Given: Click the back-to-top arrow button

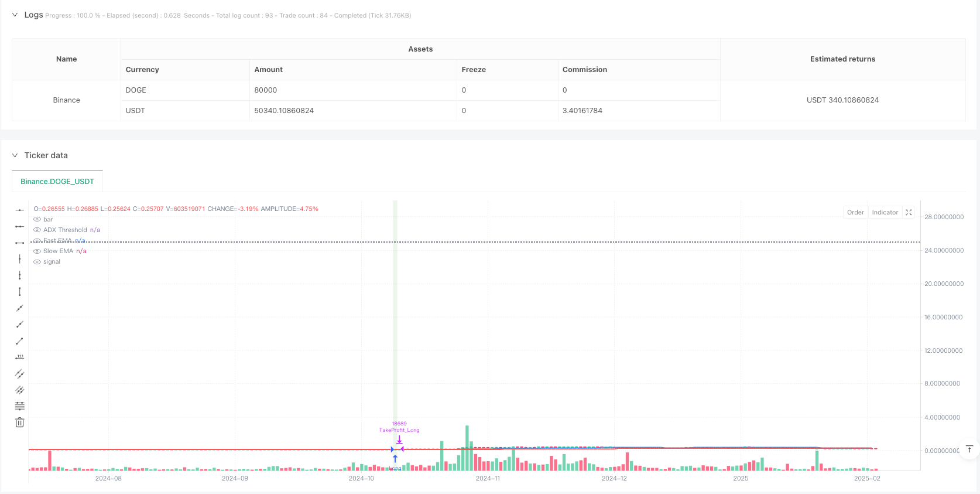Looking at the screenshot, I should coord(969,449).
